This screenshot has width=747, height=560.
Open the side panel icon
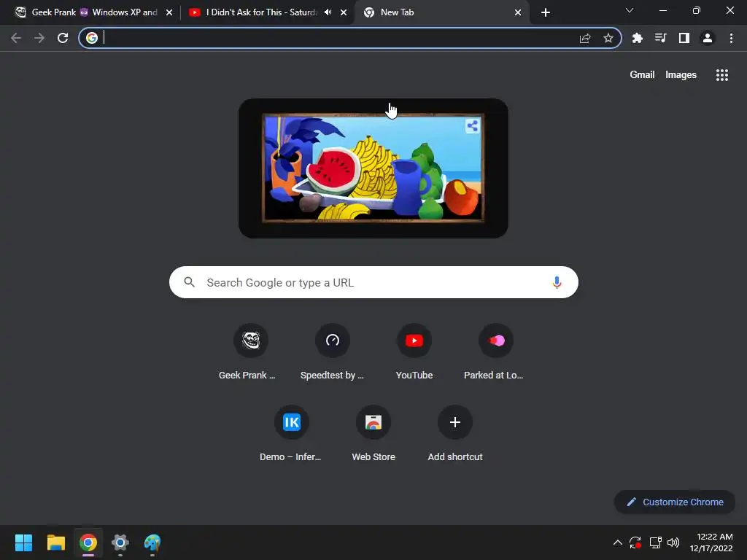684,38
